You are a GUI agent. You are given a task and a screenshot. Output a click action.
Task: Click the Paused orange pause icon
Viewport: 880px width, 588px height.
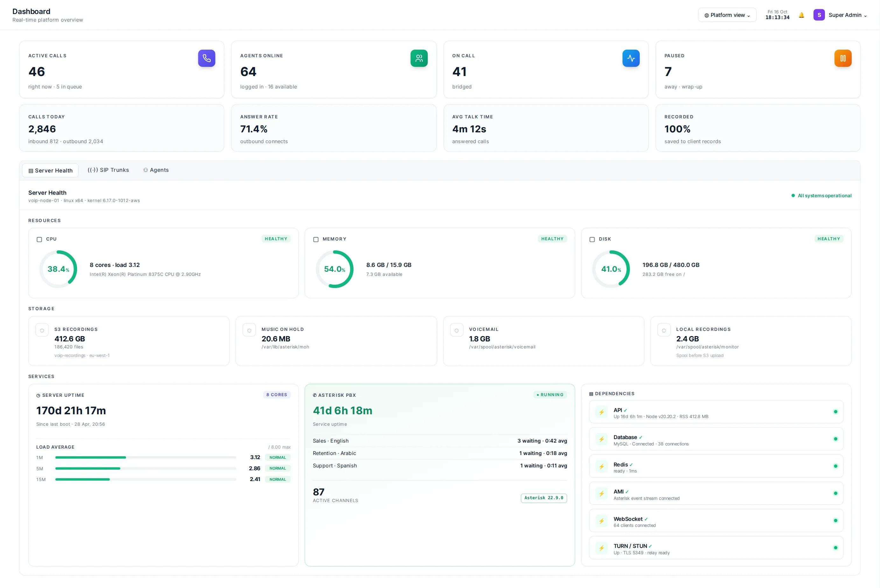[x=843, y=58]
